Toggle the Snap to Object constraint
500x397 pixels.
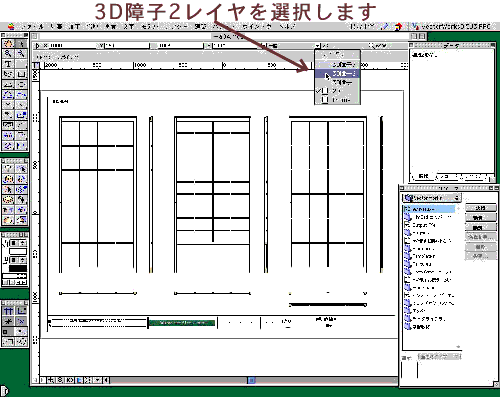[21, 311]
